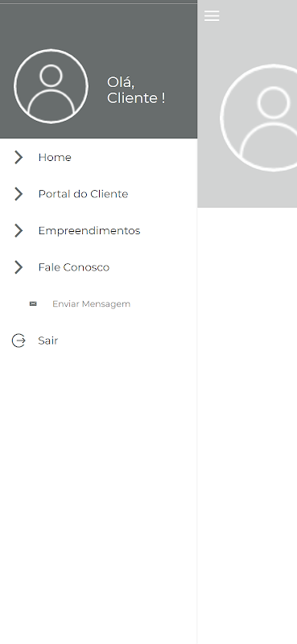Click the Sair text to log out
The width and height of the screenshot is (297, 644).
48,341
